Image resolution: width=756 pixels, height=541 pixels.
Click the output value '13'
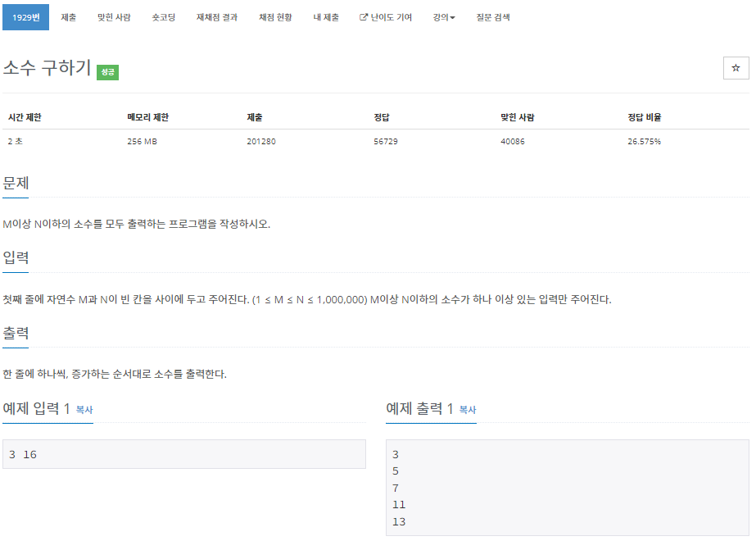[x=399, y=521]
